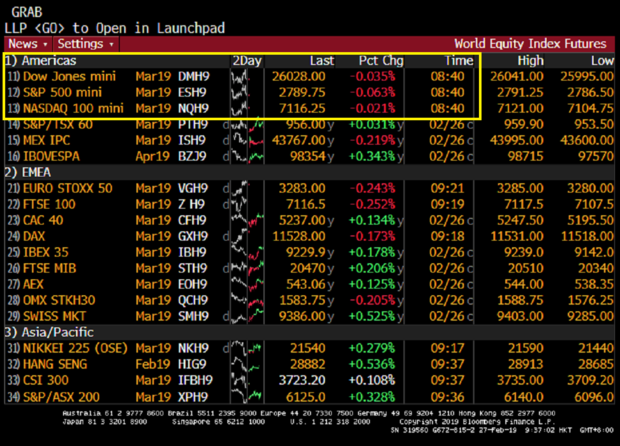Click the S&P 500 mini 2Day sparkline
Screen dimensions: 620x446
pyautogui.click(x=247, y=92)
